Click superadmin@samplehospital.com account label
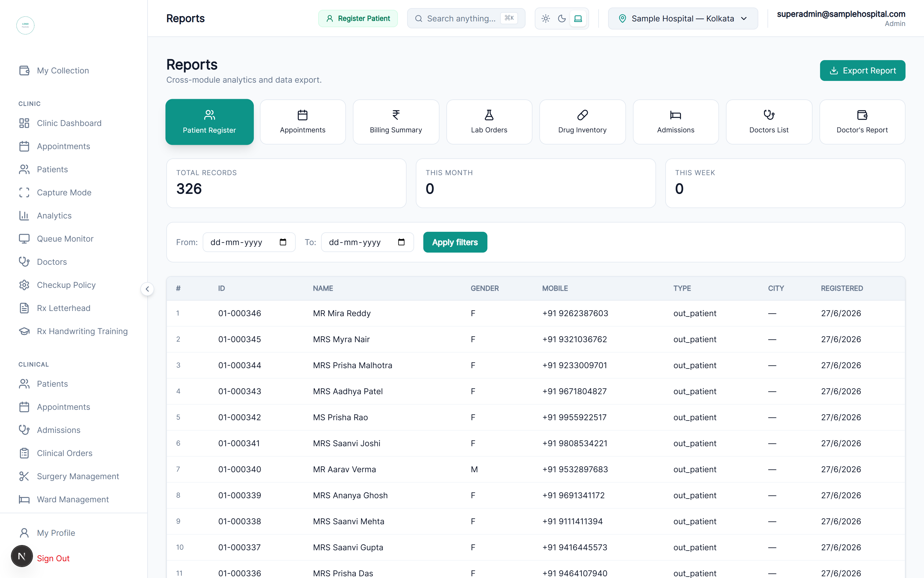The width and height of the screenshot is (924, 578). pyautogui.click(x=841, y=14)
